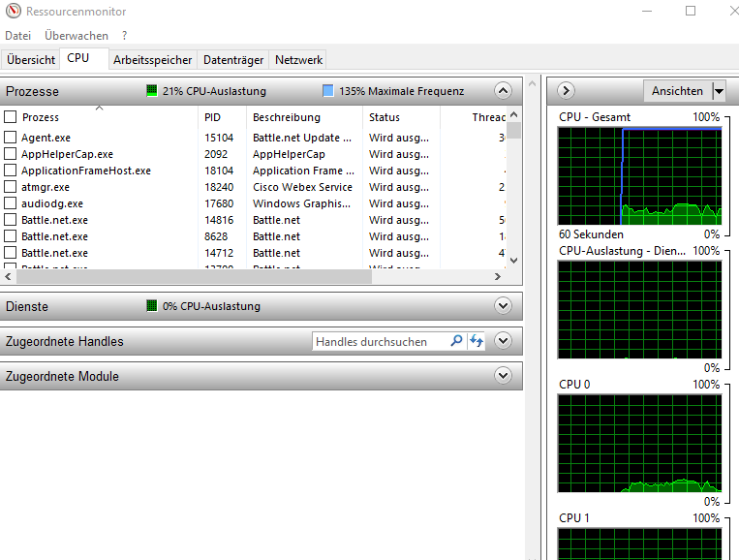Click the Application Frame description cell
Viewport: 739px width, 560px height.
(303, 171)
